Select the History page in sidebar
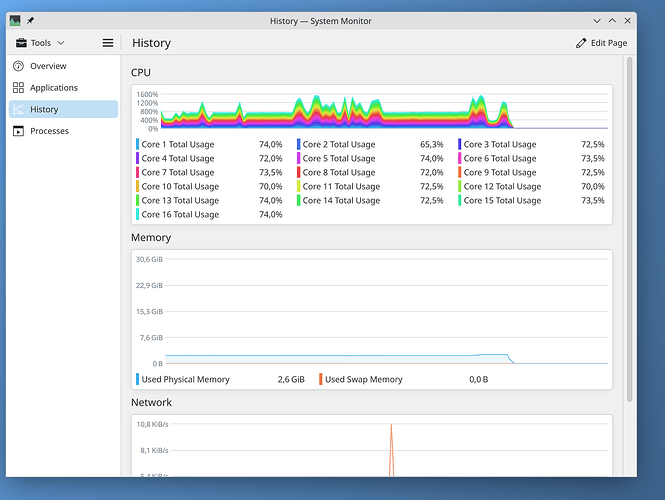This screenshot has height=500, width=665. coord(63,109)
